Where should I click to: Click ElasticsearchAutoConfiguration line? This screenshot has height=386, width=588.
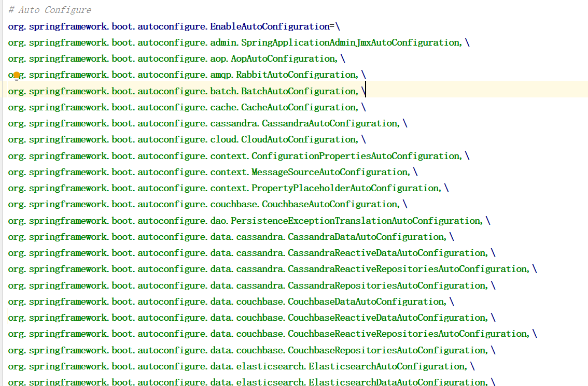coord(241,367)
